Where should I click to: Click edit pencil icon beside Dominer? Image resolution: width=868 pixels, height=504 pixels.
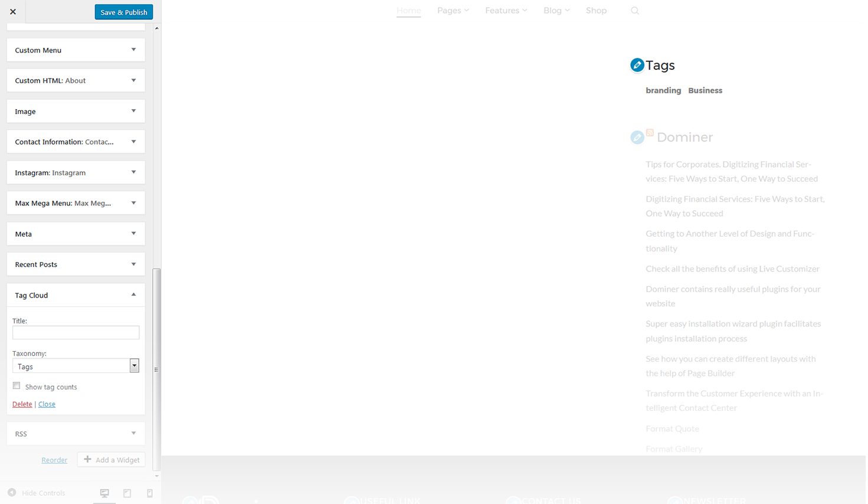point(637,138)
